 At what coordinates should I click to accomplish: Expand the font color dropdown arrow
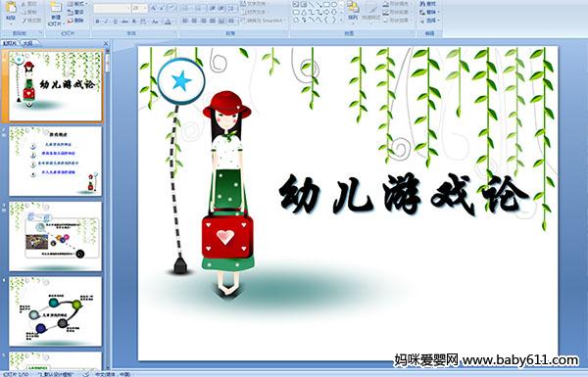[x=173, y=22]
